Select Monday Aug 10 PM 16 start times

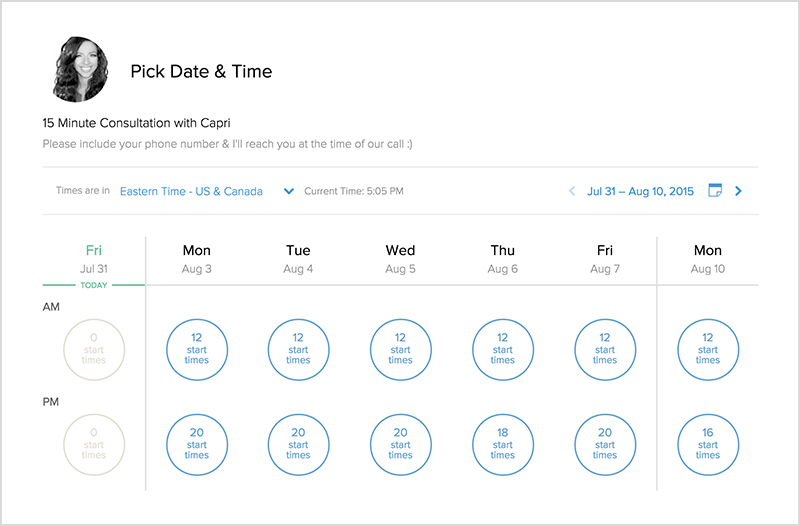click(x=708, y=444)
